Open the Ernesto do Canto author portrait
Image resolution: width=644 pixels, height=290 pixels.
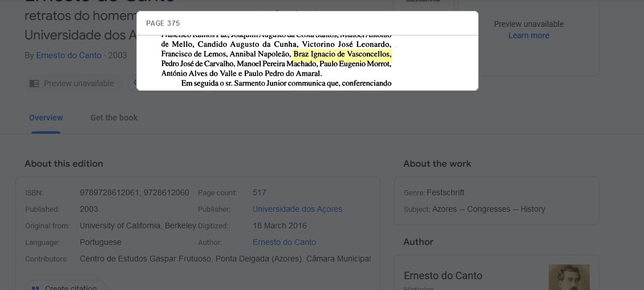[569, 277]
